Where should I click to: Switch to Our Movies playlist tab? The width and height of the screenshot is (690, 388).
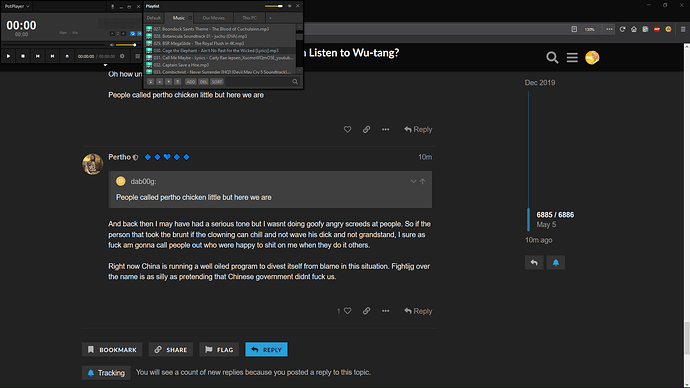pos(213,18)
